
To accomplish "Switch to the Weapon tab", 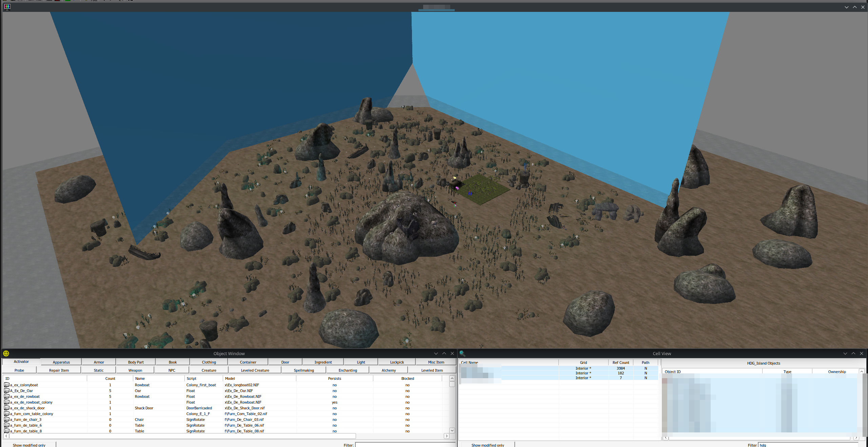I will tap(135, 370).
